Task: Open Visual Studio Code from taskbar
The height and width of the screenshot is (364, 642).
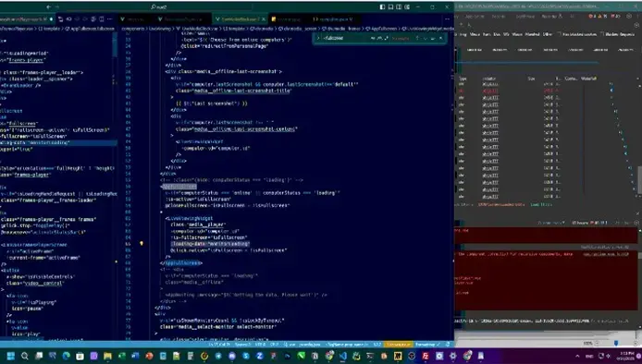Action: [342, 356]
